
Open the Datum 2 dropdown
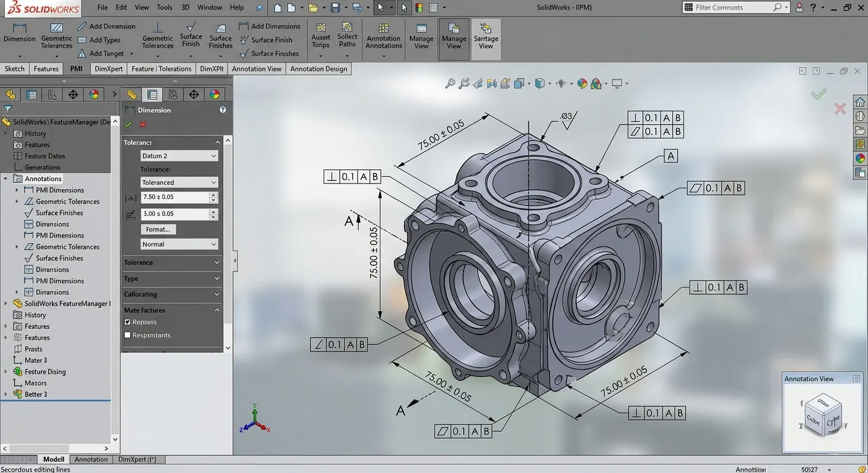[x=179, y=156]
